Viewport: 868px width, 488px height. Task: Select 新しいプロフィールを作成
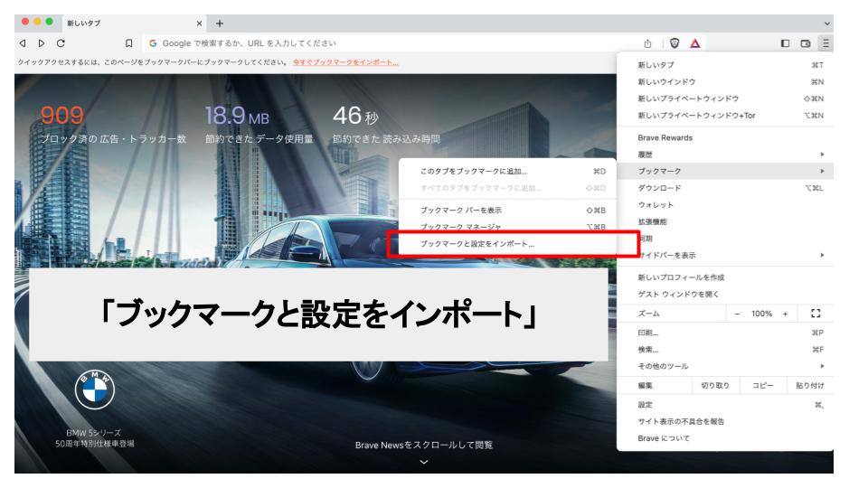(725, 277)
